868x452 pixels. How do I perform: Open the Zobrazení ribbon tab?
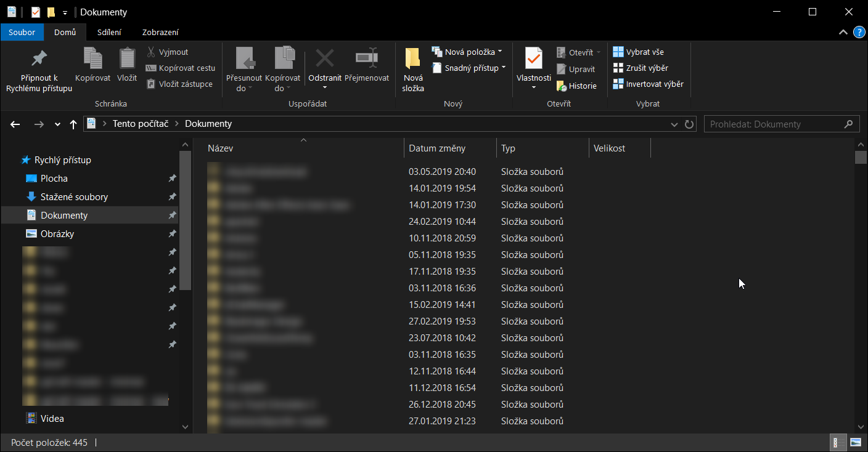tap(160, 32)
